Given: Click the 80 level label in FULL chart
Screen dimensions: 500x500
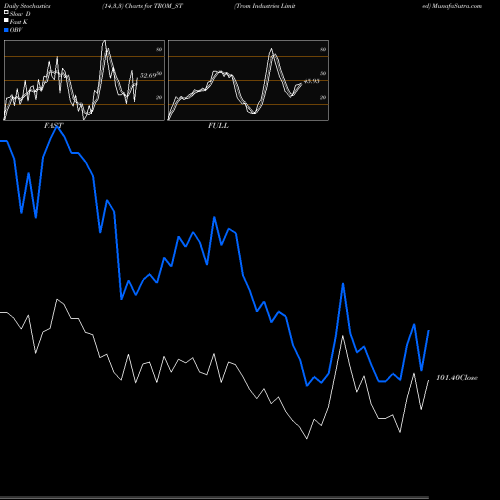Looking at the screenshot, I should coord(323,49).
